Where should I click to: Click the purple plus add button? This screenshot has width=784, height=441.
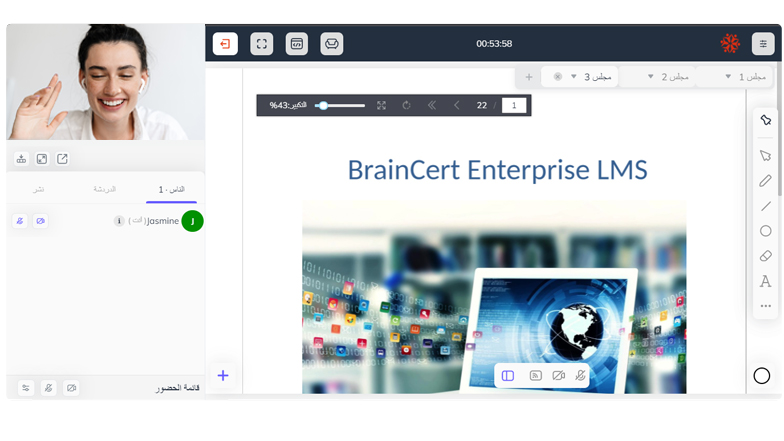(223, 376)
